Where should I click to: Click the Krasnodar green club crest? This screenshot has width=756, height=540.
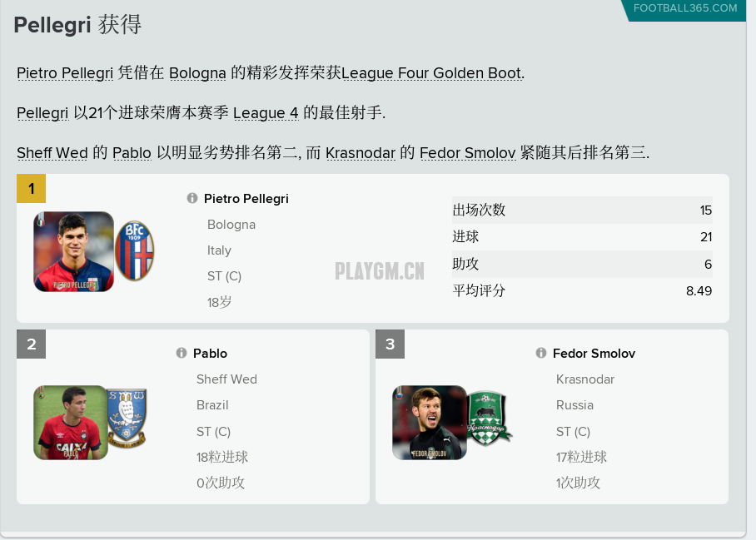tap(489, 418)
